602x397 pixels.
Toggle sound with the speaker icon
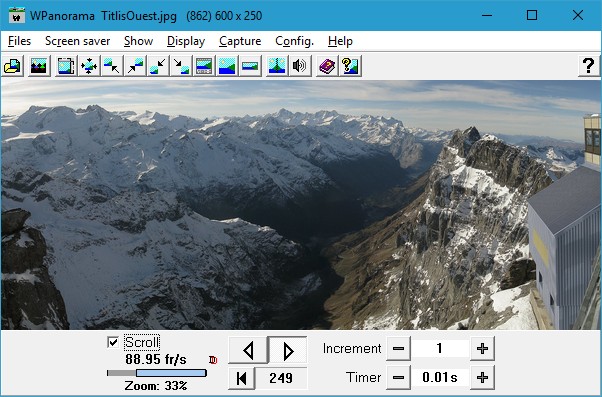pos(300,66)
